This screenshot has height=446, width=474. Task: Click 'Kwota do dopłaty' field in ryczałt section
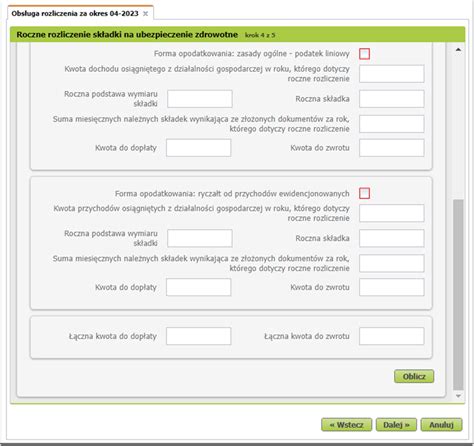tap(199, 287)
